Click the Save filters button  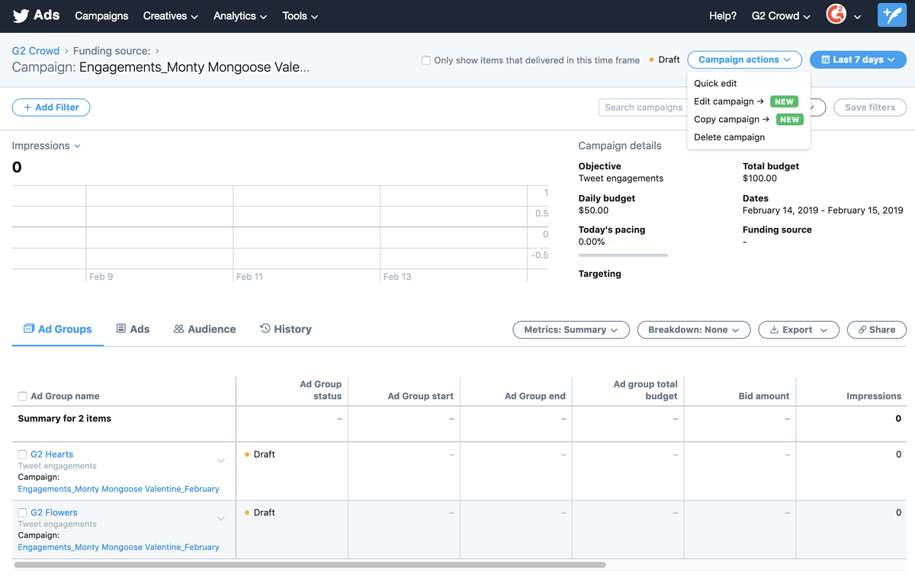point(870,108)
